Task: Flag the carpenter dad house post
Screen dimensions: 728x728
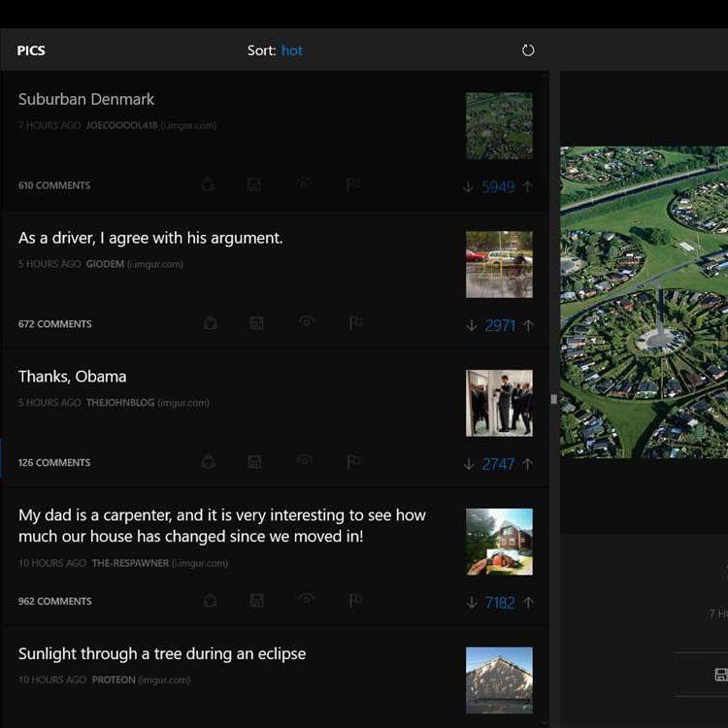Action: point(353,601)
